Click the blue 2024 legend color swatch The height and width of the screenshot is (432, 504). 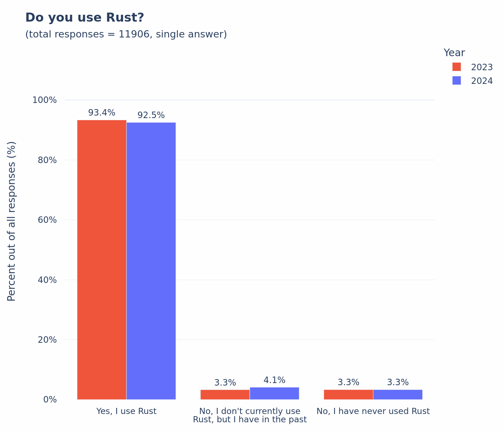(456, 81)
